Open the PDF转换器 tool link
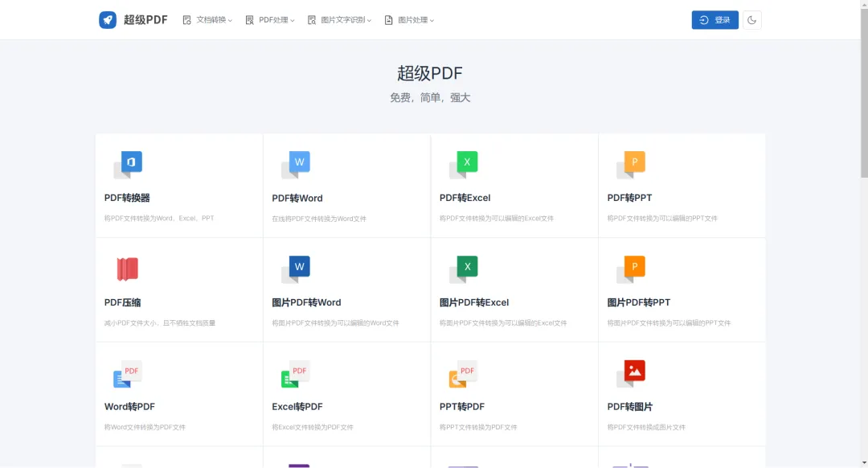Screen dimensions: 868x468 pyautogui.click(x=127, y=198)
